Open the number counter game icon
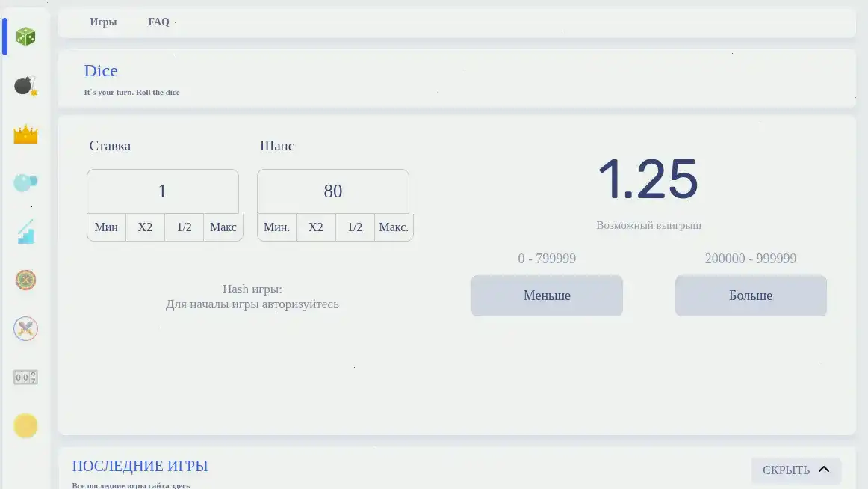 [x=25, y=377]
